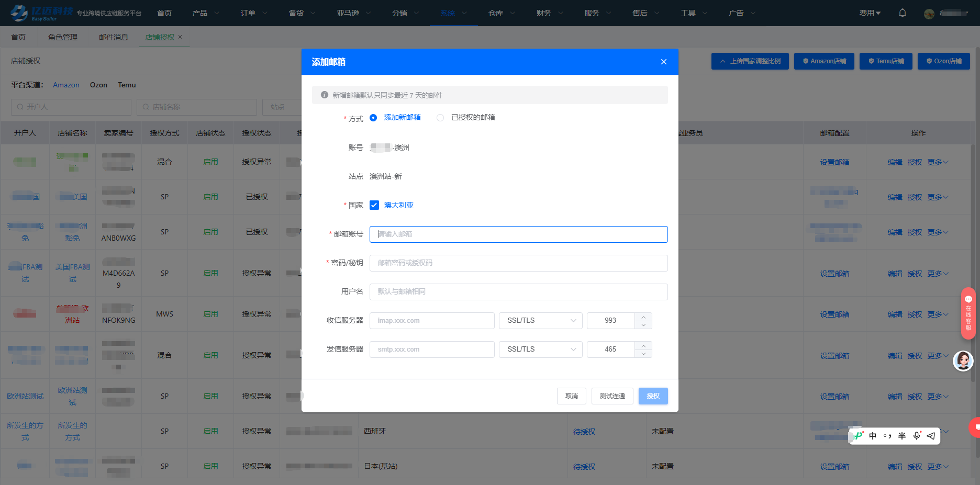Screen dimensions: 980x485
Task: Click the info icon in sync notice
Action: 325,95
